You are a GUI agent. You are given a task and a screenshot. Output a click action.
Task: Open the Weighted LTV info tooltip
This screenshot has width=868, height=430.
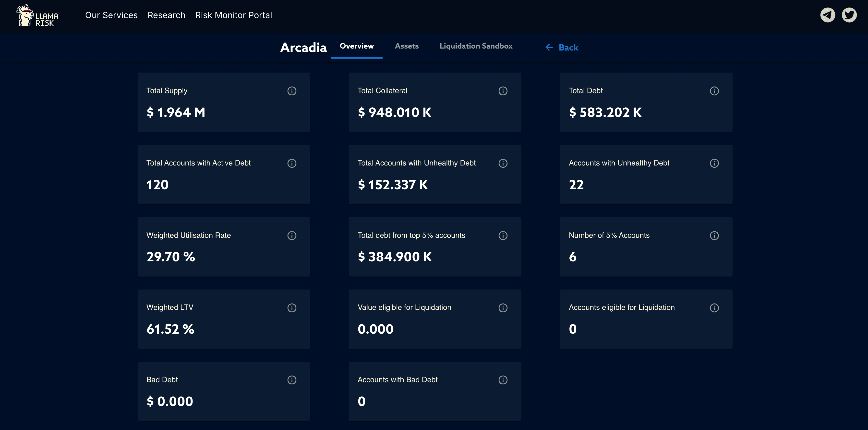click(292, 308)
